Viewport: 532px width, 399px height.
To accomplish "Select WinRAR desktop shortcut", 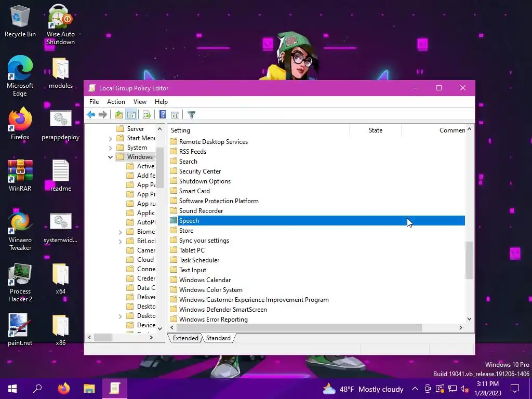I will coord(20,176).
